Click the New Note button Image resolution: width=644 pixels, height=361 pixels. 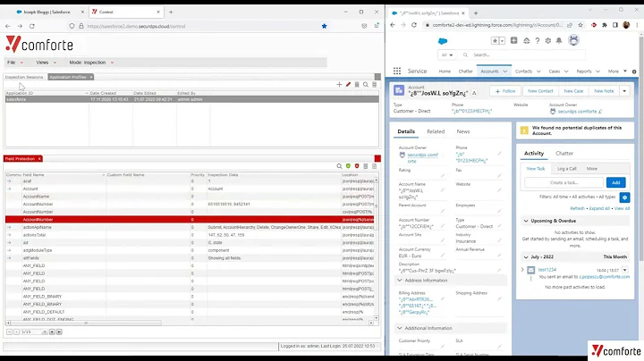(604, 91)
